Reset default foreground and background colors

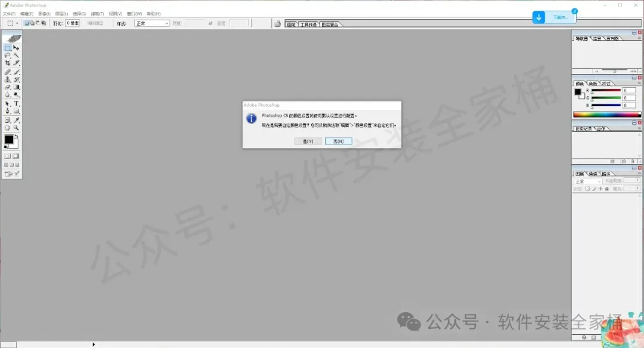5,146
